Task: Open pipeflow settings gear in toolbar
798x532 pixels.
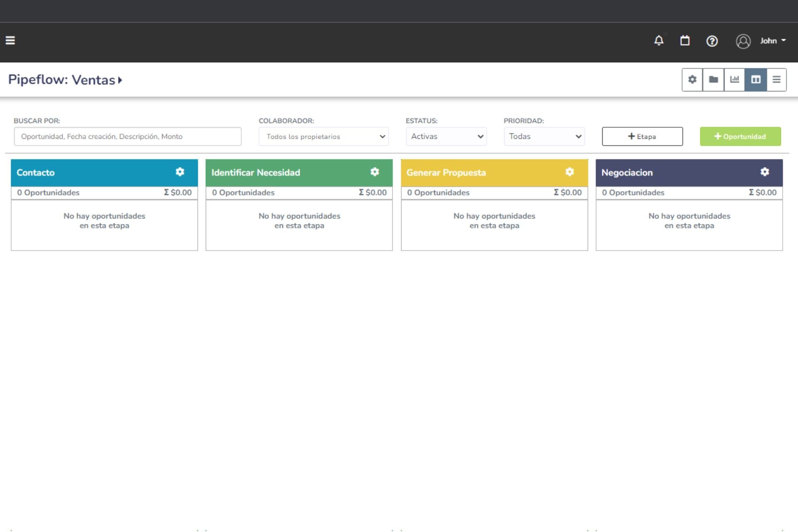Action: click(692, 79)
